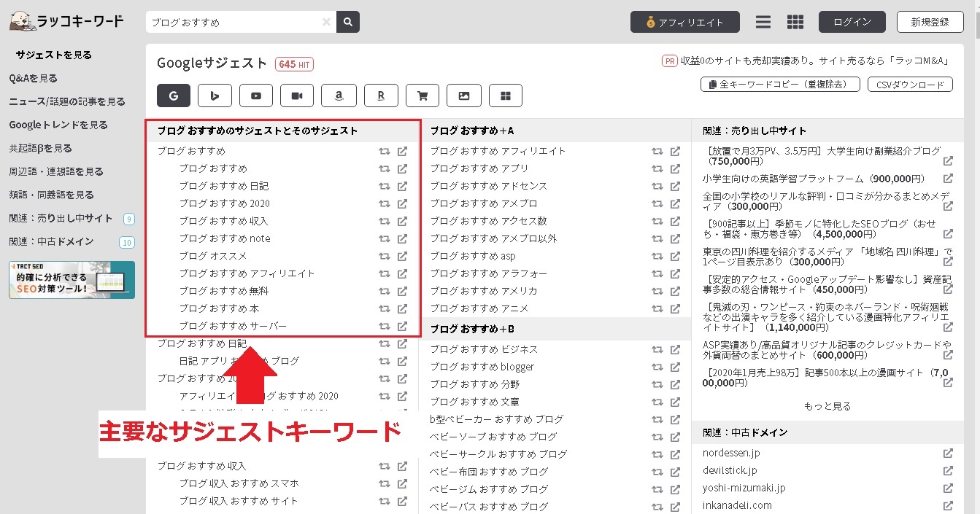
Task: Open external link for ブログ おすすめ 日記
Action: point(402,186)
